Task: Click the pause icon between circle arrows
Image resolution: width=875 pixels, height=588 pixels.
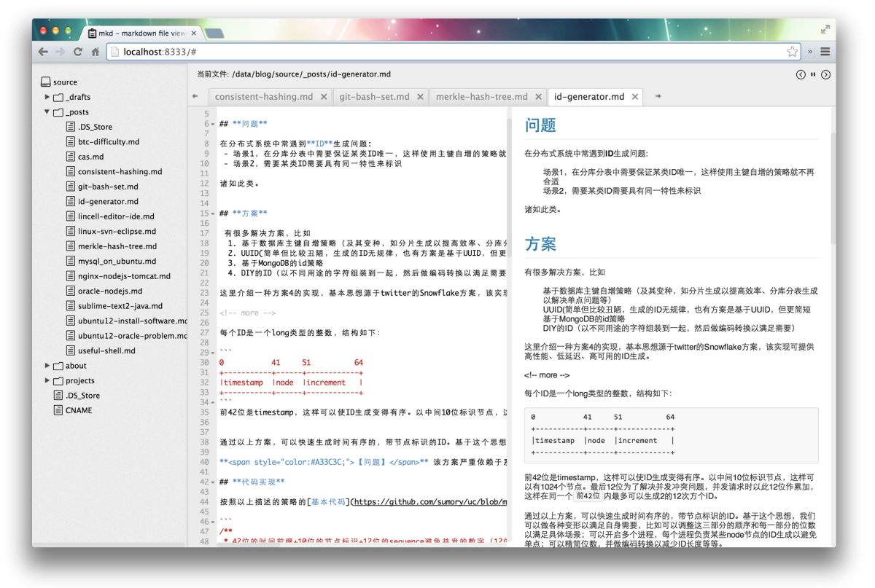Action: pos(813,74)
